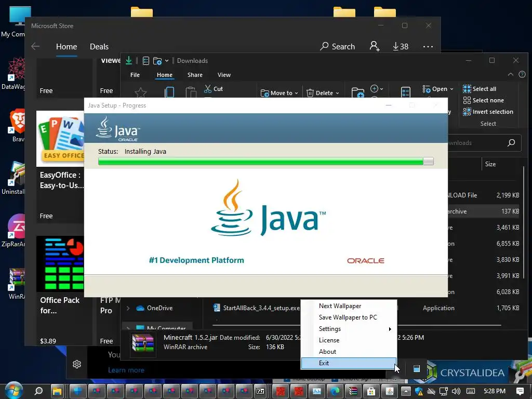The image size is (532, 399).
Task: Expand the OneDrive tree node
Action: point(128,308)
